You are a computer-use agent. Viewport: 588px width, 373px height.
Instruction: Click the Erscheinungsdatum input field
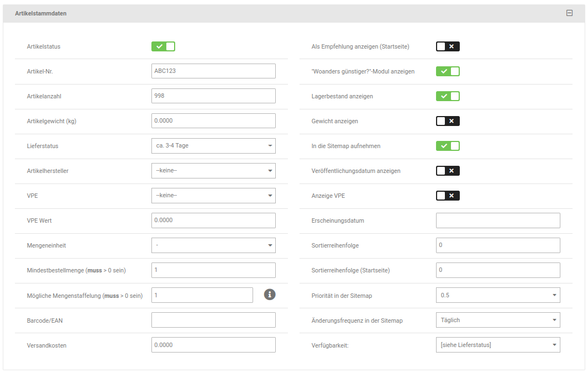498,220
